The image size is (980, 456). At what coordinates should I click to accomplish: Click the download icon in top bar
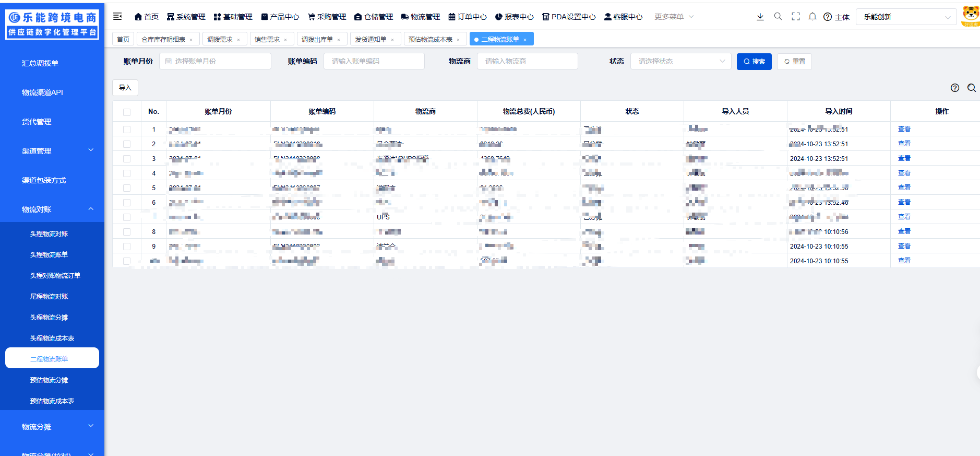tap(760, 17)
